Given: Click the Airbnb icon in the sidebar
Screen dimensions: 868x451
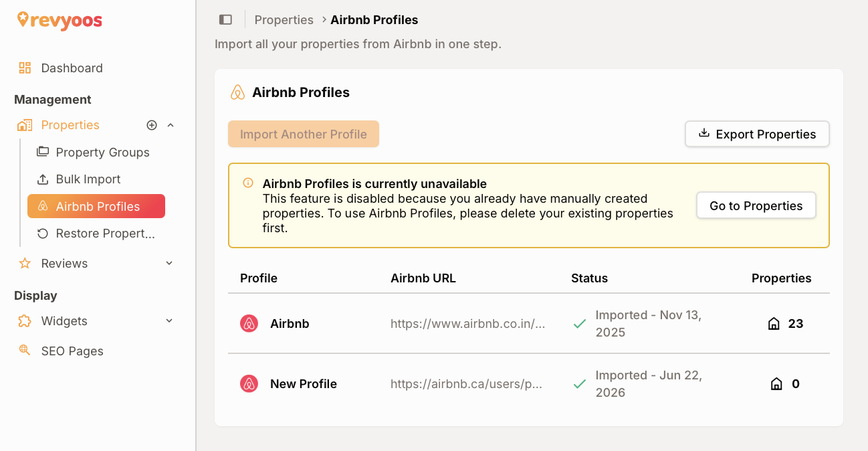Looking at the screenshot, I should 43,206.
